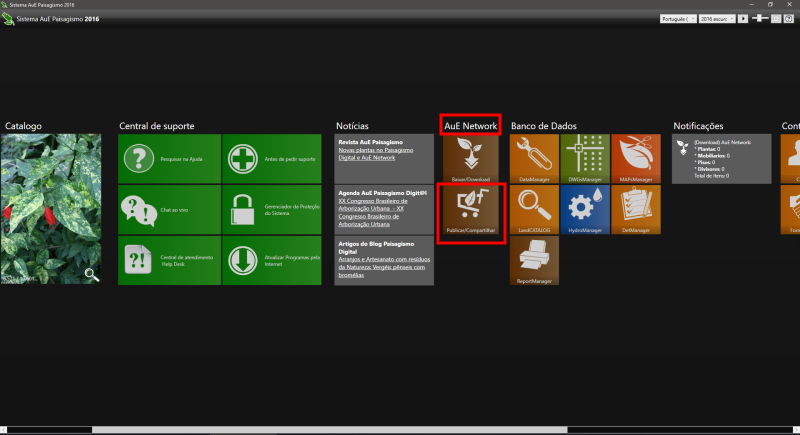Open the Baixar/Download tile
800x435 pixels.
click(x=470, y=158)
